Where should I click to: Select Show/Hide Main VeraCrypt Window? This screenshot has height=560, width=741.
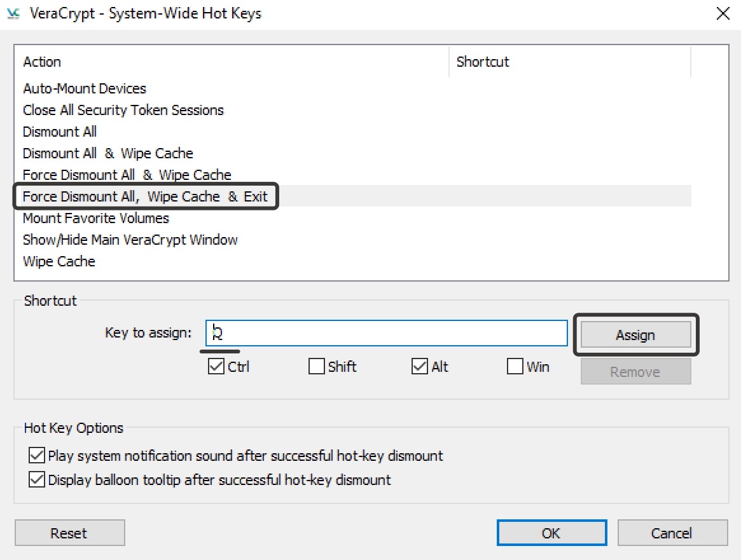(x=130, y=240)
